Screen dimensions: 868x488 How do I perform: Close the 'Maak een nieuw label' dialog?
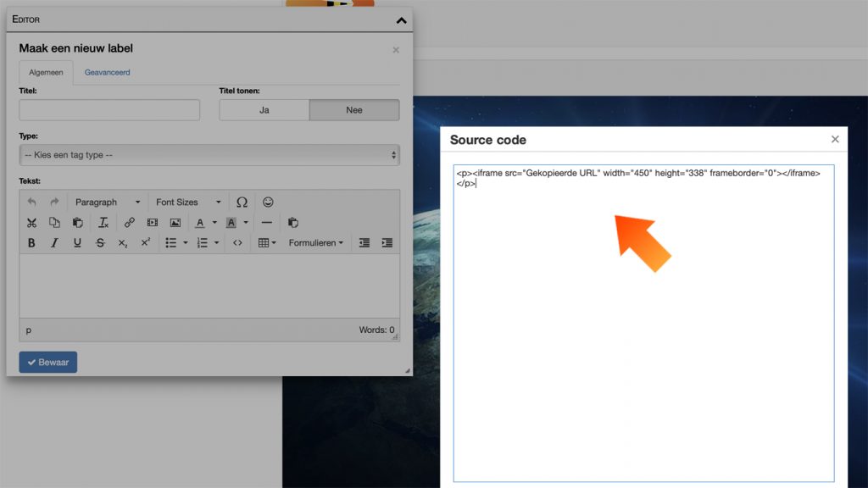click(x=396, y=50)
